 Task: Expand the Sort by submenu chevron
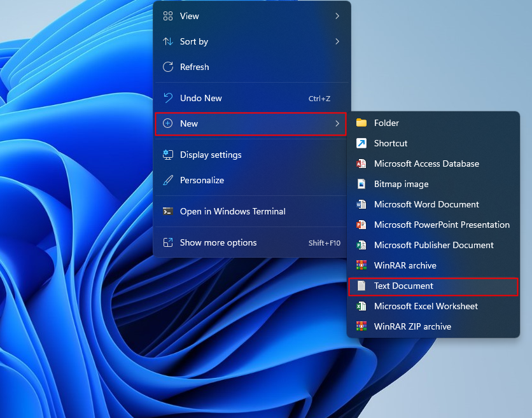click(337, 41)
